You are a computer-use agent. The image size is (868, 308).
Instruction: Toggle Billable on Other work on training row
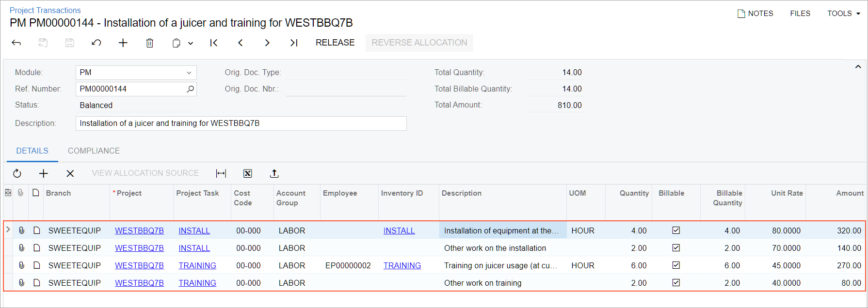point(676,283)
